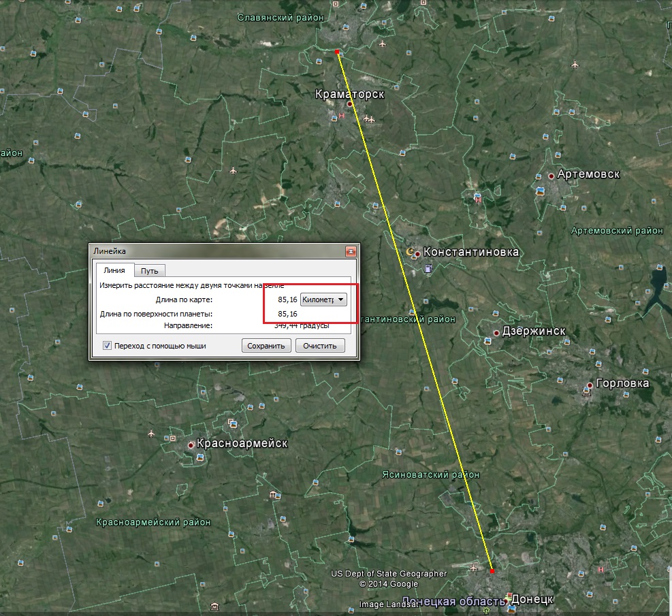This screenshot has width=672, height=616.
Task: Click the gas station icon below Константиновка
Action: (x=428, y=269)
